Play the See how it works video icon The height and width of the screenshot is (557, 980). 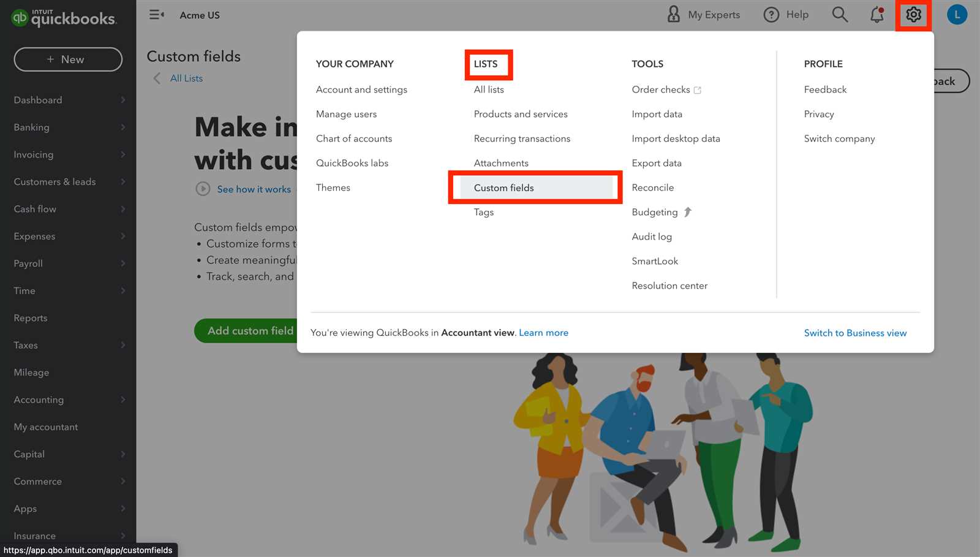[203, 189]
